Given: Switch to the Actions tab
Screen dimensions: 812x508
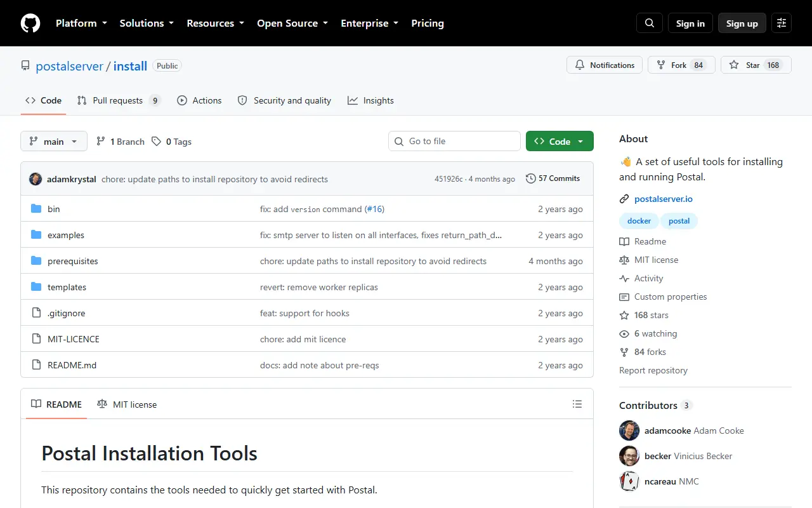Looking at the screenshot, I should [x=199, y=100].
